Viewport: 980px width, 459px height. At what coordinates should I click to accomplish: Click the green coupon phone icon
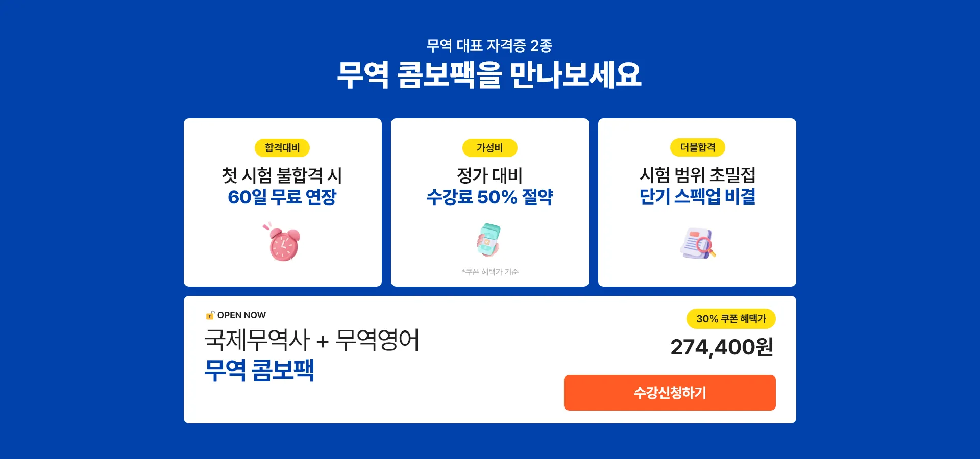point(489,240)
